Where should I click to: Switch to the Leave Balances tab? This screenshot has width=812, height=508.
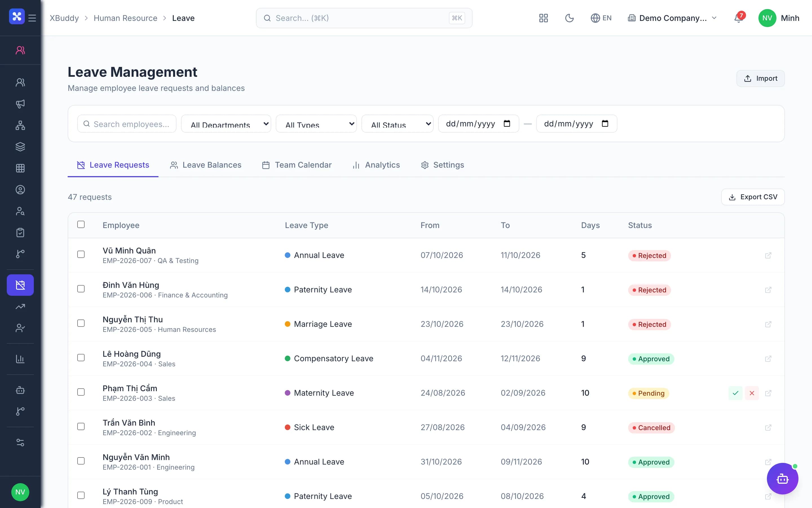click(206, 165)
